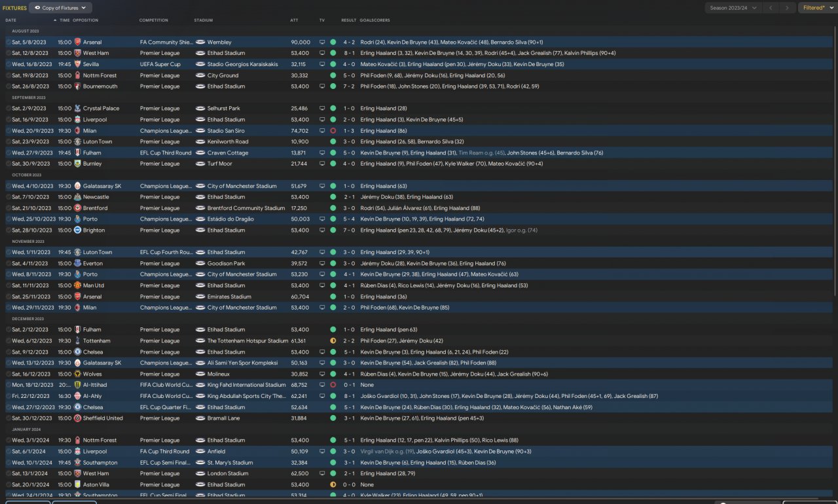
Task: Click the yellow draw indicator in the Tottenham row
Action: coord(333,341)
